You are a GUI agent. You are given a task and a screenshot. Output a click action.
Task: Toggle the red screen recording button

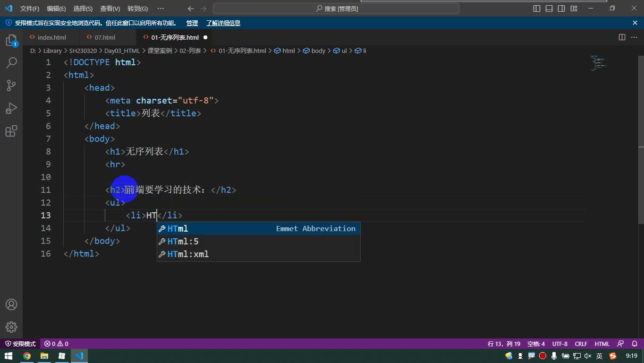(542, 356)
